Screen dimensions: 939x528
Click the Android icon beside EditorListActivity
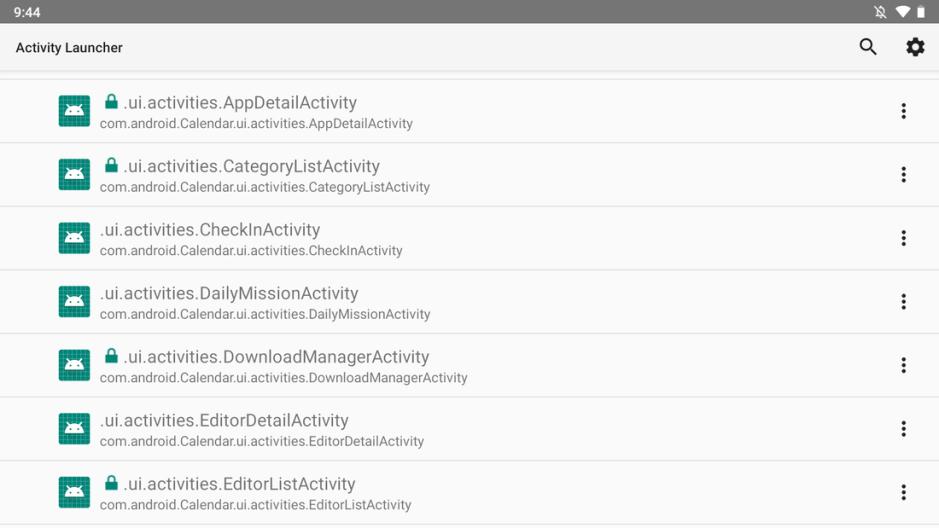click(74, 491)
